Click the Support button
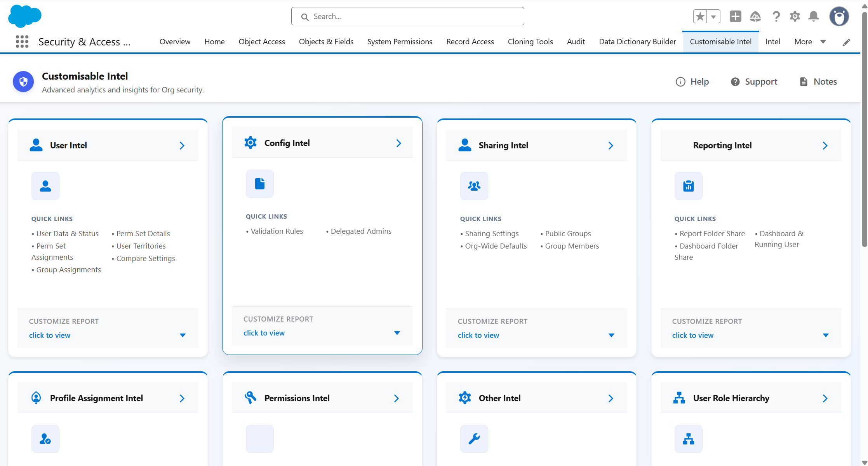Image resolution: width=868 pixels, height=466 pixels. [x=754, y=82]
